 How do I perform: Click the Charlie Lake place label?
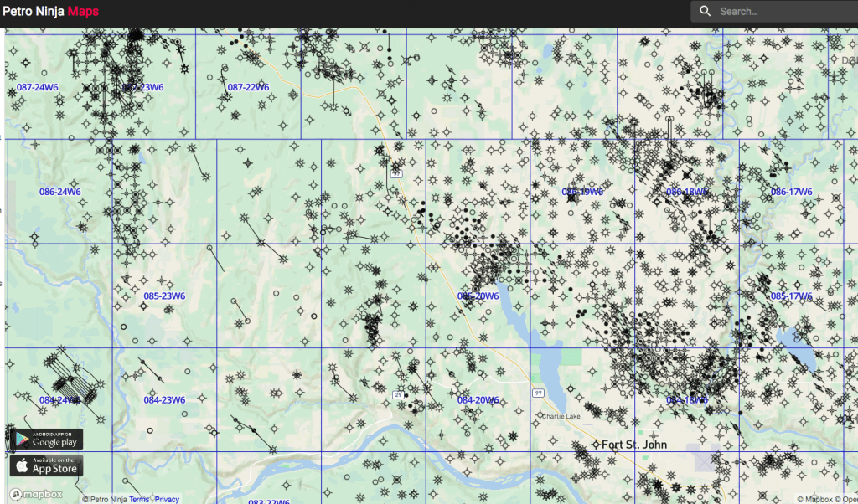click(561, 416)
